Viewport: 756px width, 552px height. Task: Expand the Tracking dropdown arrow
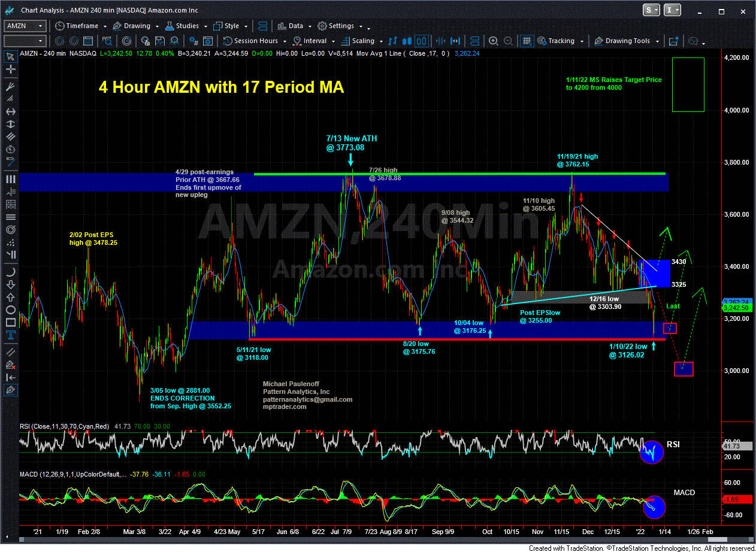pyautogui.click(x=582, y=41)
